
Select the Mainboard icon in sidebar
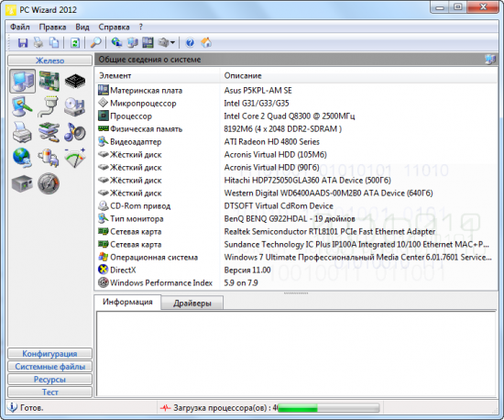click(49, 81)
